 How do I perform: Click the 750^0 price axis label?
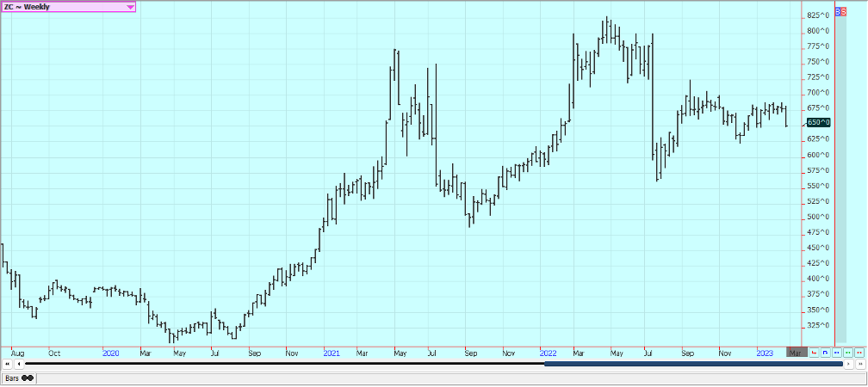[819, 62]
